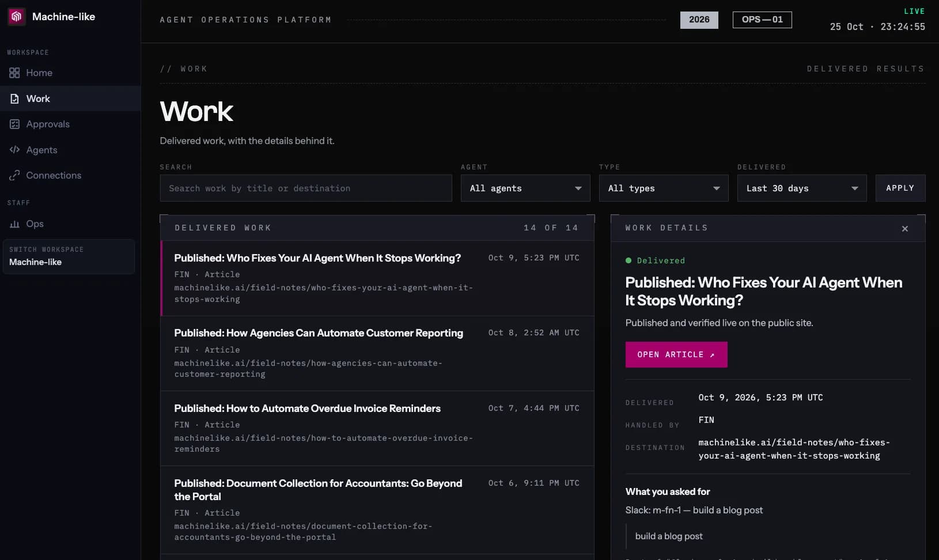
Task: Click the Agents code-brackets icon
Action: pyautogui.click(x=14, y=150)
